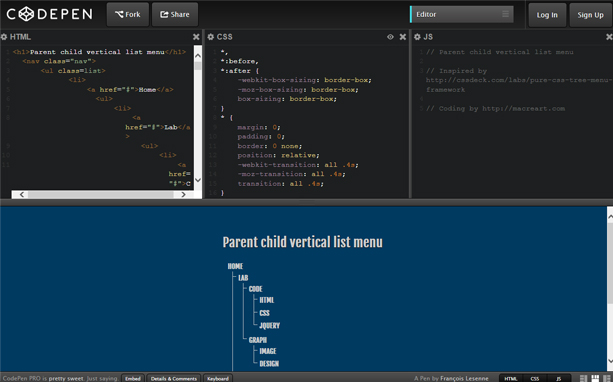Toggle the CSS compiled view eye icon
The height and width of the screenshot is (382, 613).
pos(390,37)
